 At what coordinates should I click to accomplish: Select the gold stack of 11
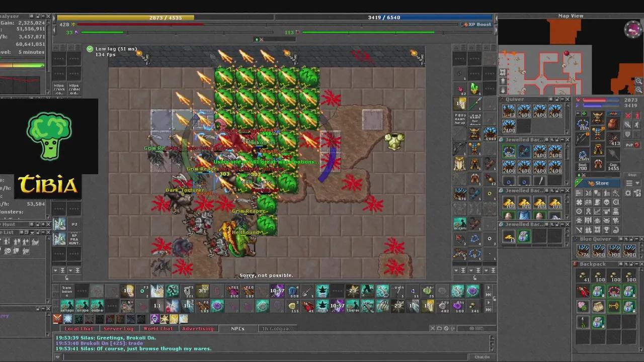(509, 236)
